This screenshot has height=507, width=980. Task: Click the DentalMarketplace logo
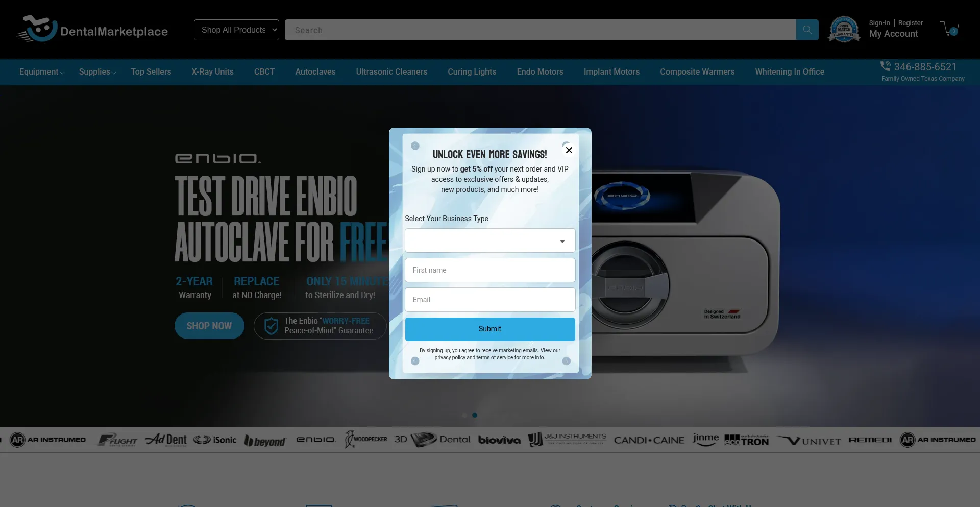(92, 29)
